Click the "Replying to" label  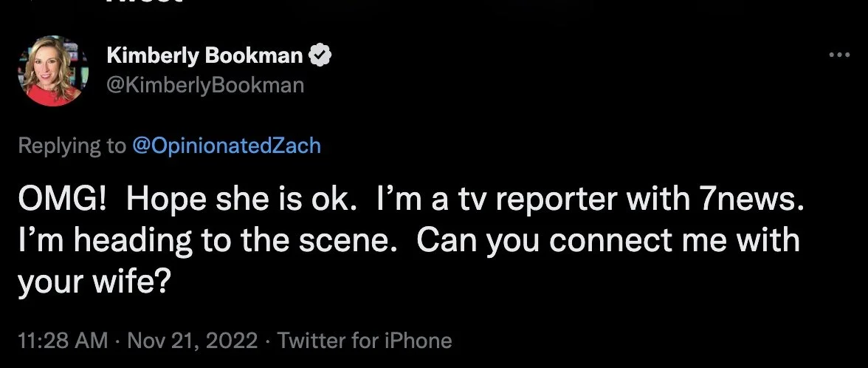pos(72,146)
